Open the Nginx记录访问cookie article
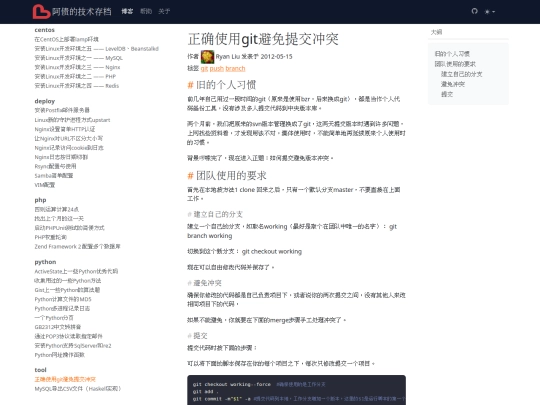Screen dimensions: 540x405 coord(69,148)
